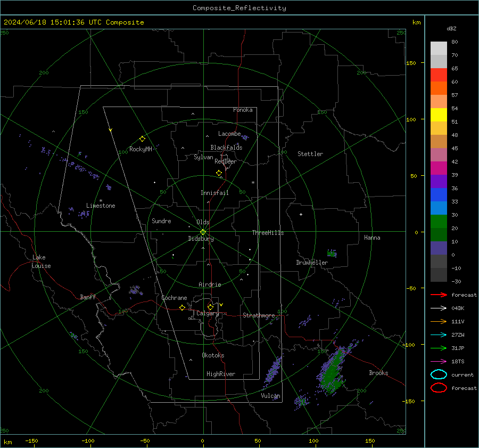Click the Airdrie city label

[x=210, y=284]
